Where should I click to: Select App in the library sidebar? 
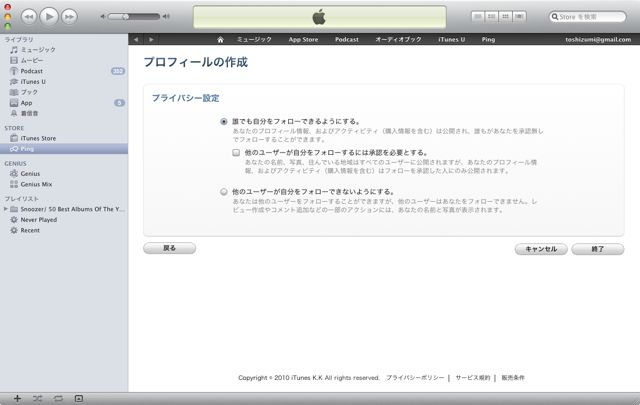[64, 103]
